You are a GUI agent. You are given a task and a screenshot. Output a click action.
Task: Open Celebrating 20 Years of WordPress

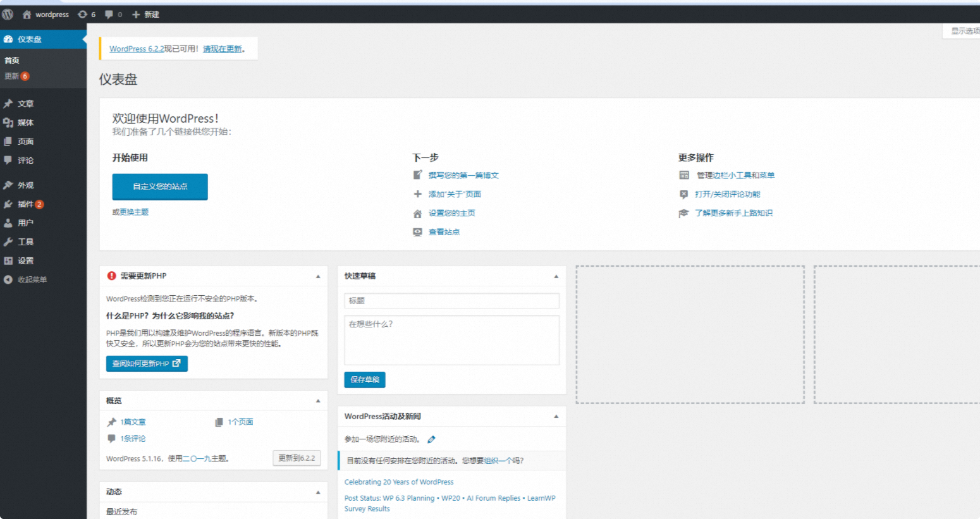[399, 482]
